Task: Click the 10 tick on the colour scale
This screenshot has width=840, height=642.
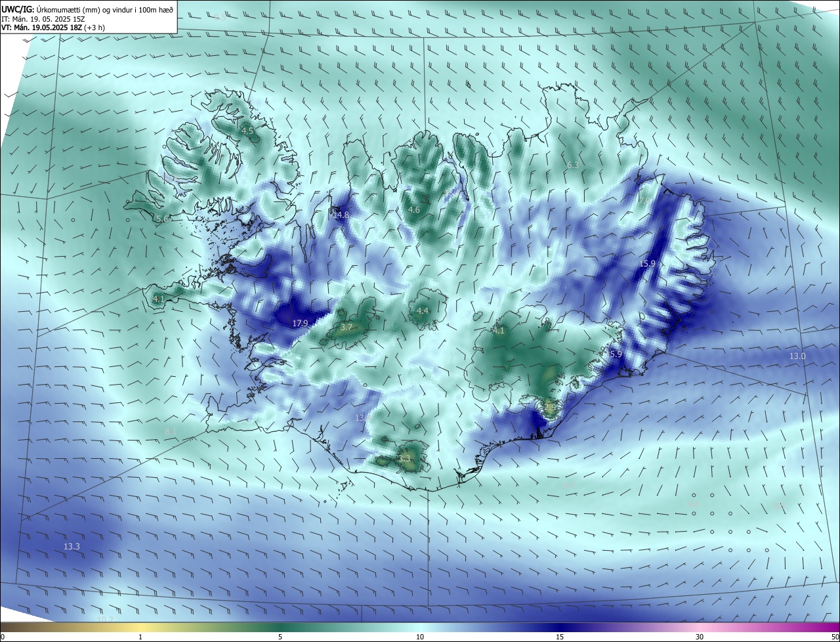Action: click(x=420, y=637)
